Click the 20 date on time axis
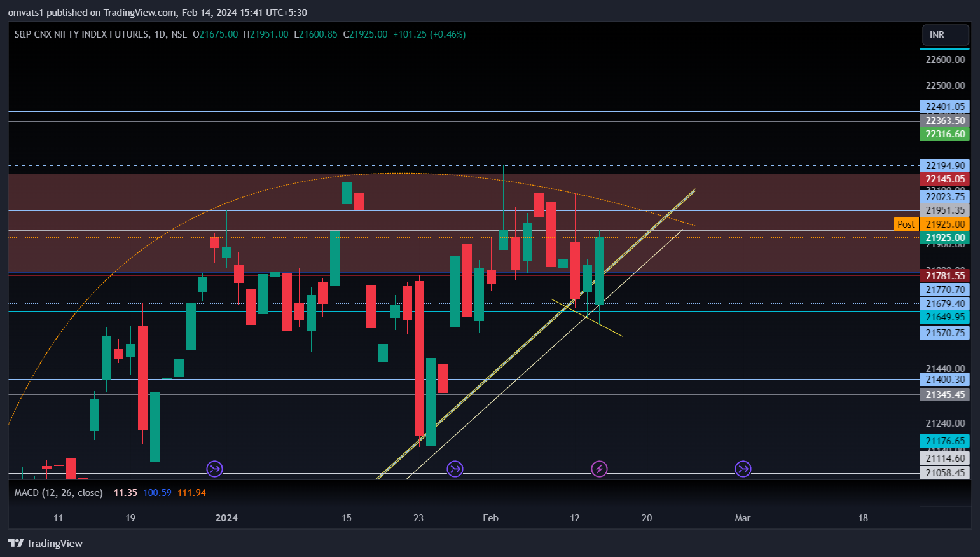Viewport: 980px width, 557px height. tap(647, 518)
